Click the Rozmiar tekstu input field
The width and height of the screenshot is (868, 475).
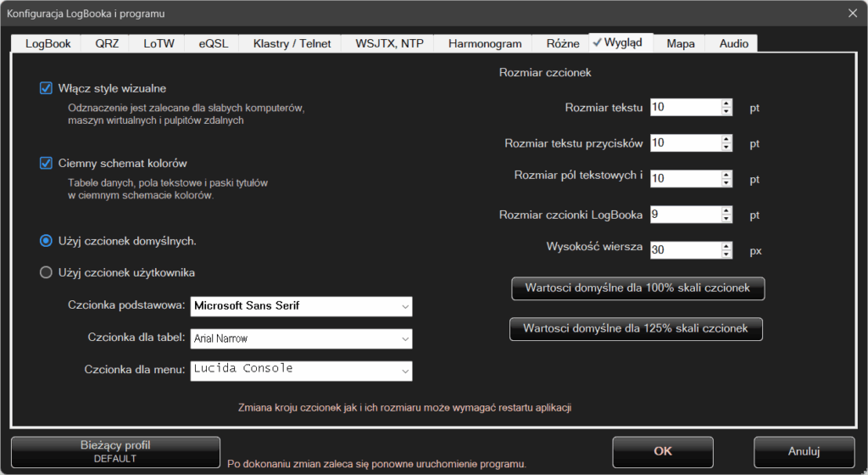[685, 108]
